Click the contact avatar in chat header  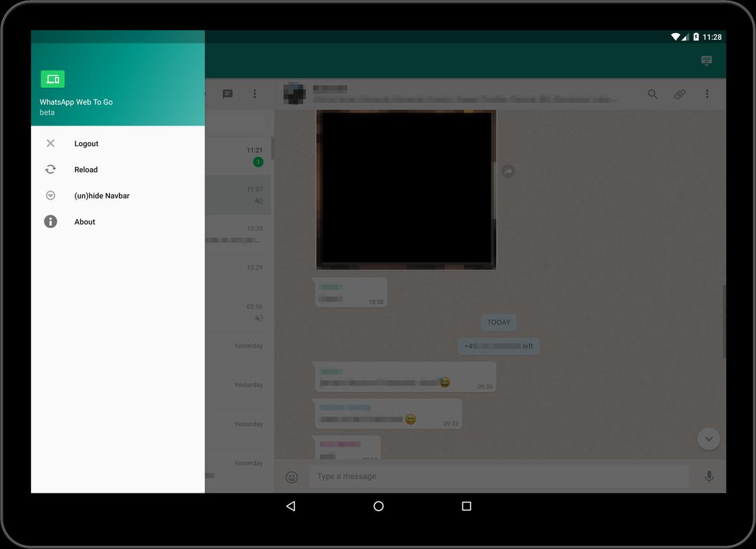[294, 93]
